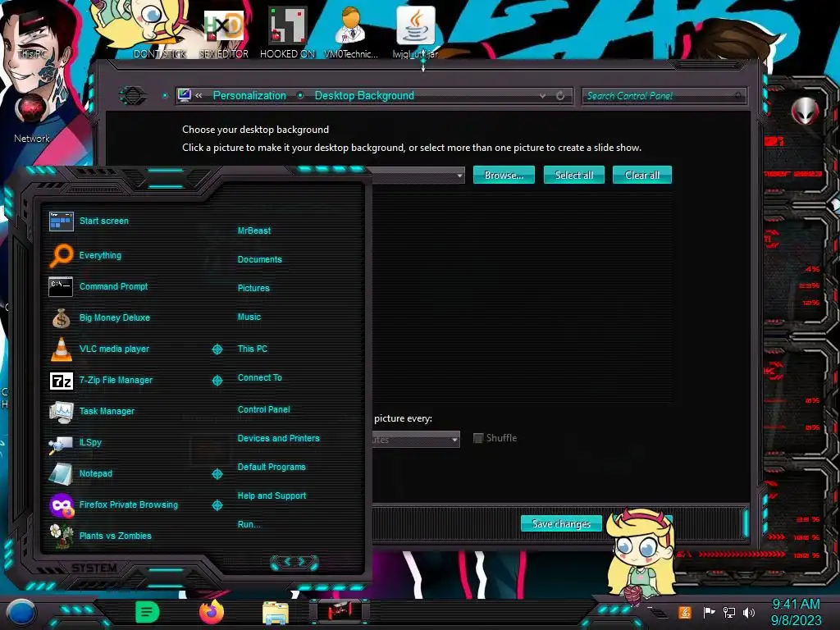Switch to the active Personalization taskbar window

[x=340, y=611]
